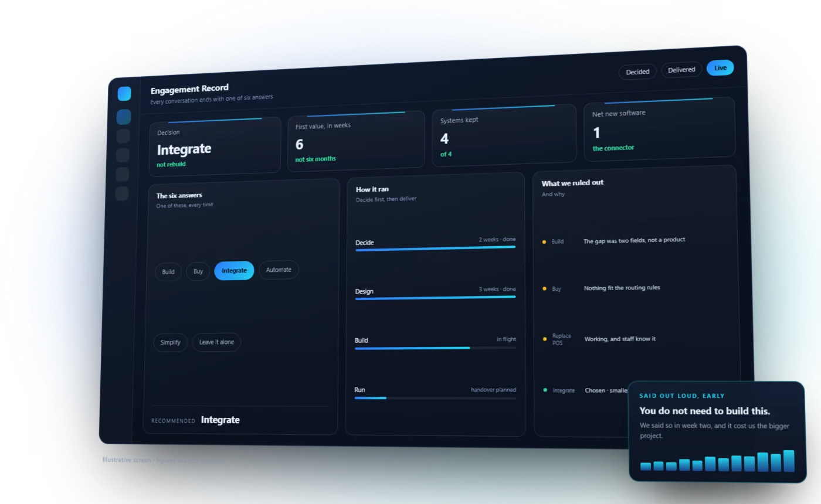Click "You do not need to build this." headline
This screenshot has height=504, width=821.
[x=705, y=411]
